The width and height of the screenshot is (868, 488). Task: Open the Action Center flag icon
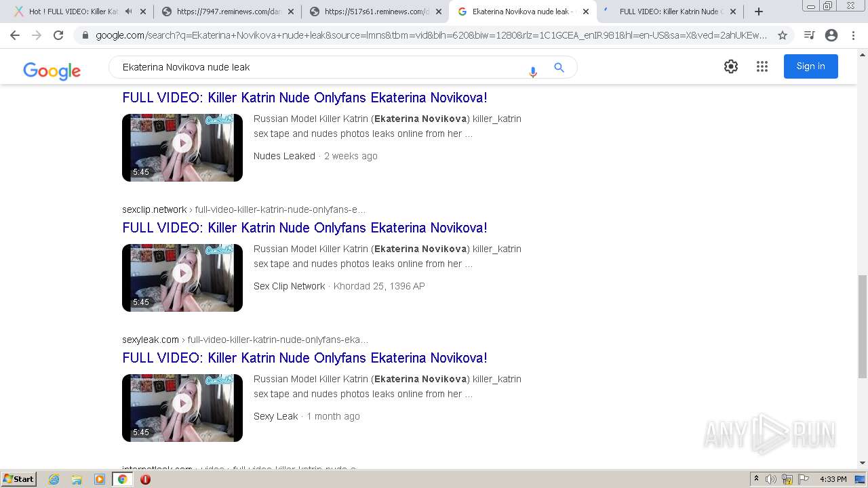coord(804,479)
